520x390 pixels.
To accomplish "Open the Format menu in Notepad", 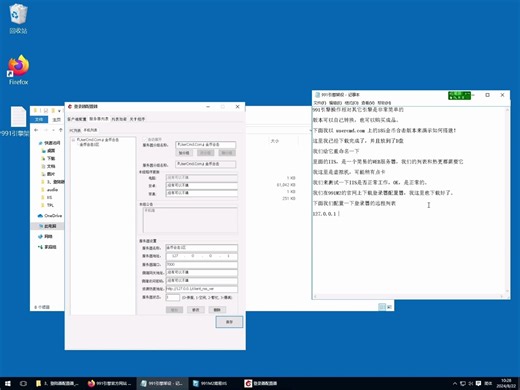I will click(x=351, y=103).
